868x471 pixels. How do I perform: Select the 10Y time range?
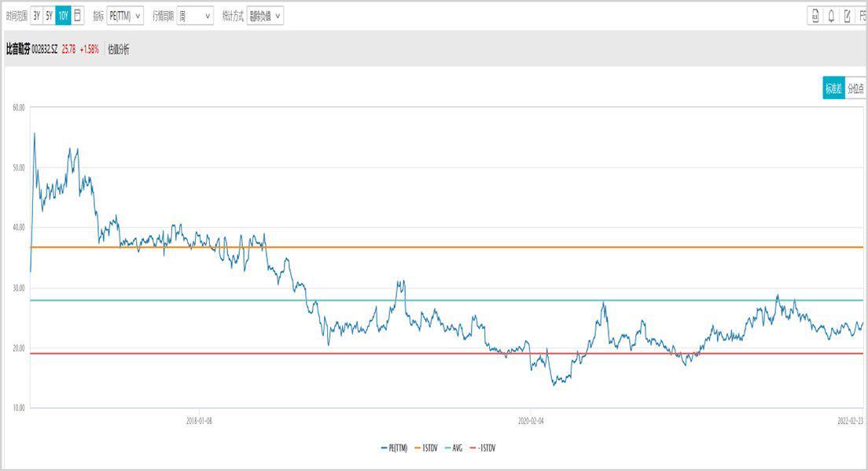63,16
